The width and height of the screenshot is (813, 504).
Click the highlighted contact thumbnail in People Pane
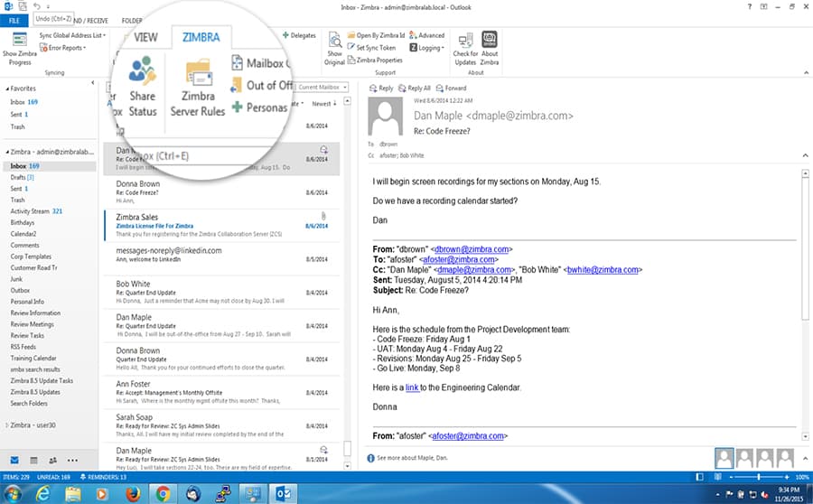coord(724,458)
